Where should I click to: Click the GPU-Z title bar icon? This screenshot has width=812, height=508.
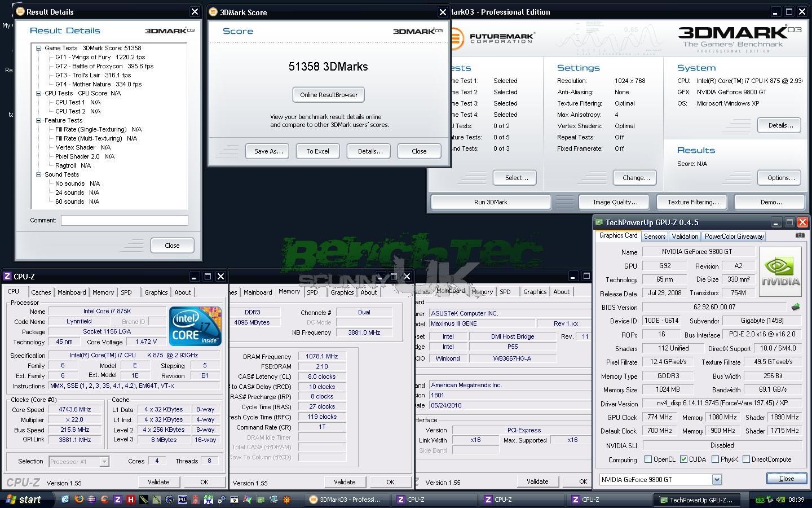point(599,222)
